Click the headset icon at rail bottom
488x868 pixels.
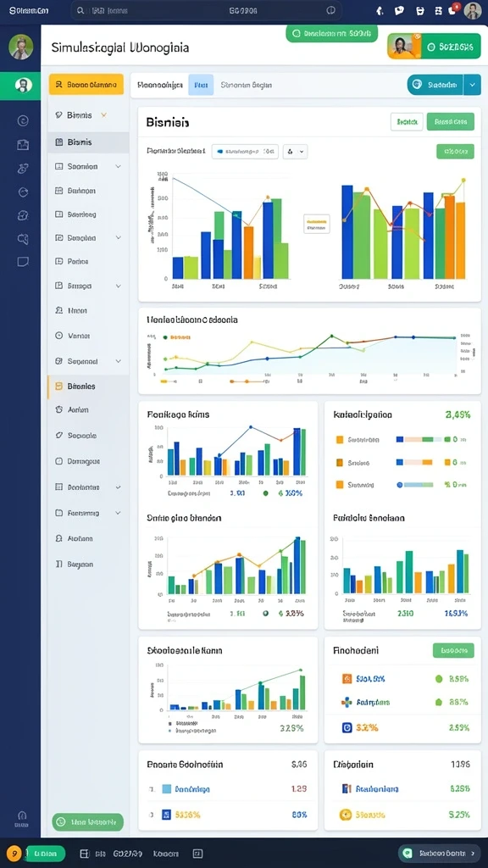pyautogui.click(x=22, y=815)
